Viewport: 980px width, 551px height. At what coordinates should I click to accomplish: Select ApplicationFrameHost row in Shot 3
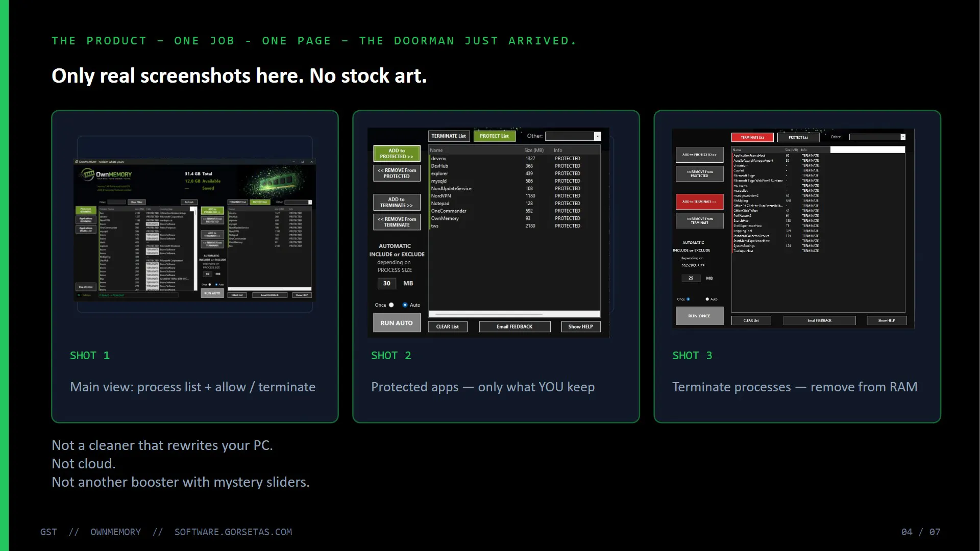818,156
